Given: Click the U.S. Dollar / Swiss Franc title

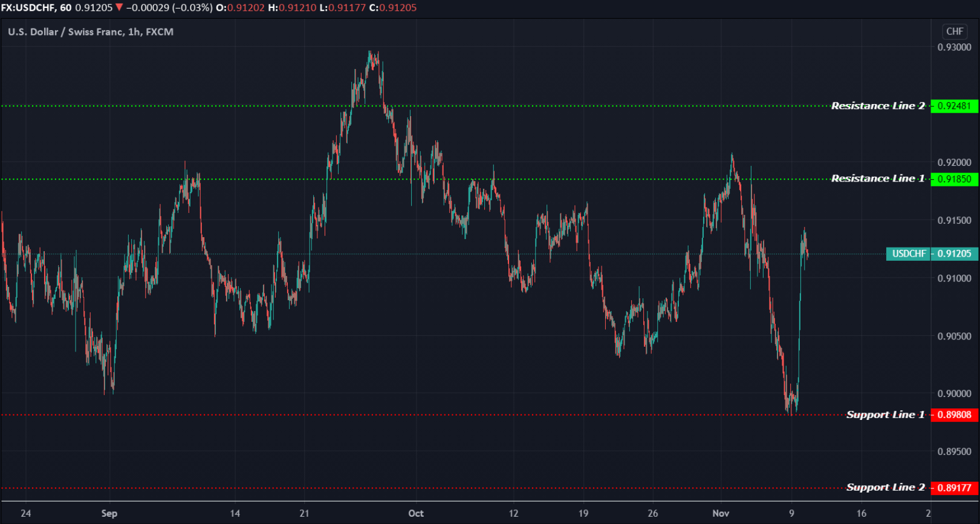Looking at the screenshot, I should click(x=91, y=31).
